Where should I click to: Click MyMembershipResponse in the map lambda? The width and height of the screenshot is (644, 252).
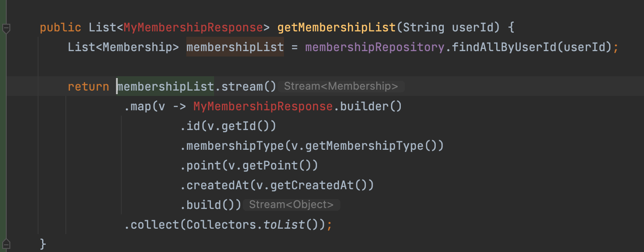point(263,106)
